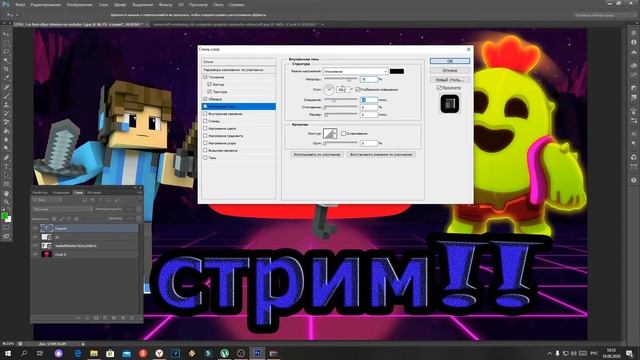
Task: Open the layer filter type dropdown
Action: (47, 200)
